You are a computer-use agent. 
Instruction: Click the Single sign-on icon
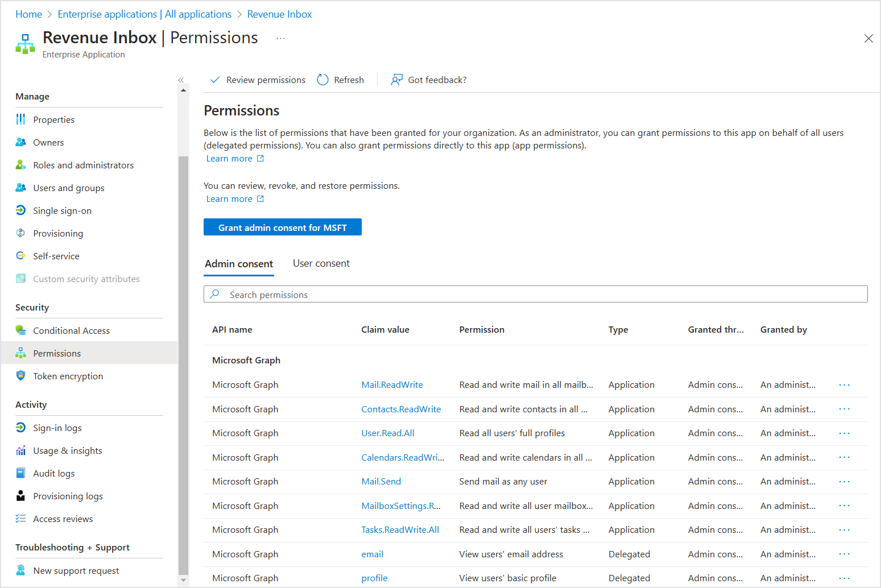(x=21, y=210)
